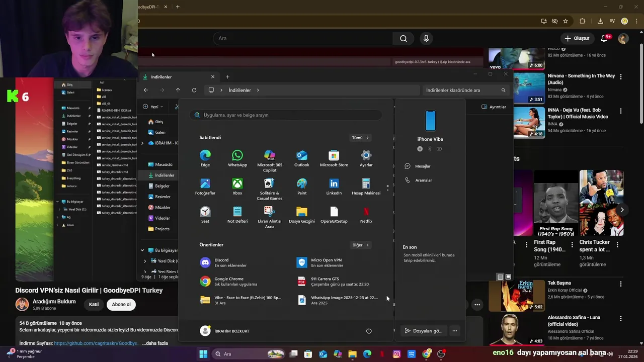
Task: Open Xbox app
Action: 237,187
